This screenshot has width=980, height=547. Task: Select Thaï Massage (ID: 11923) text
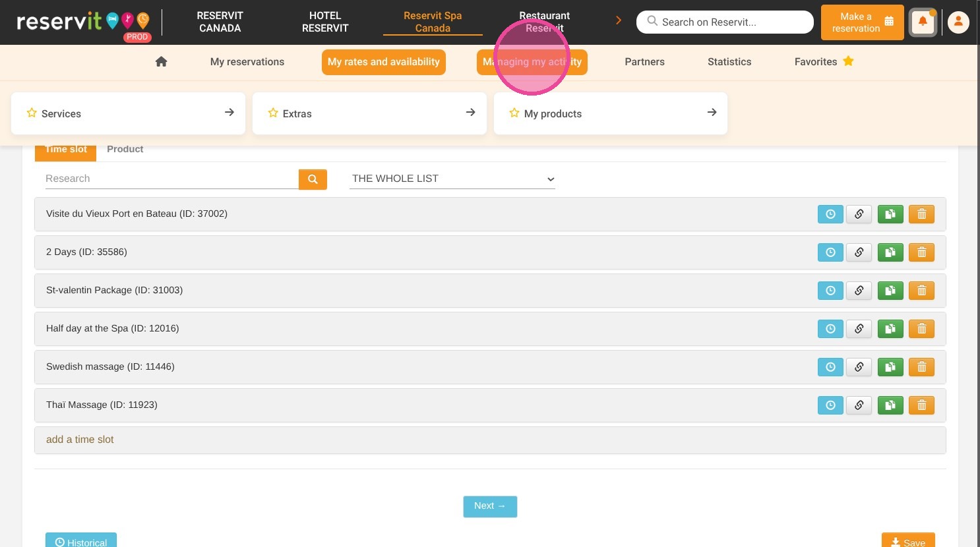(102, 405)
